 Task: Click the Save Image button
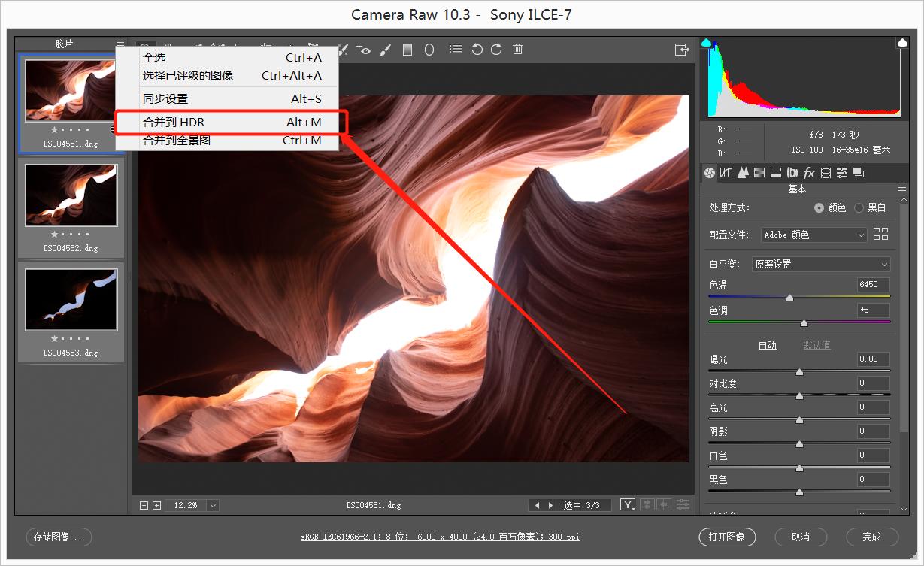(59, 537)
